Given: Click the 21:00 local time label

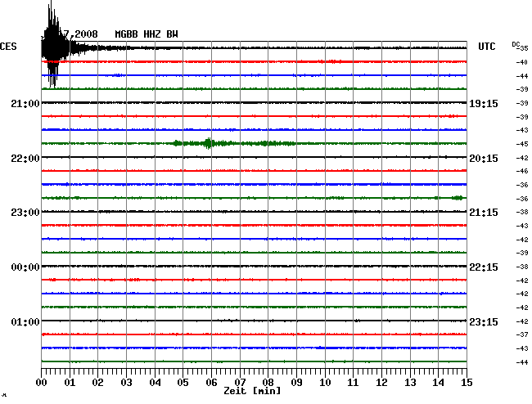Looking at the screenshot, I should pos(25,104).
